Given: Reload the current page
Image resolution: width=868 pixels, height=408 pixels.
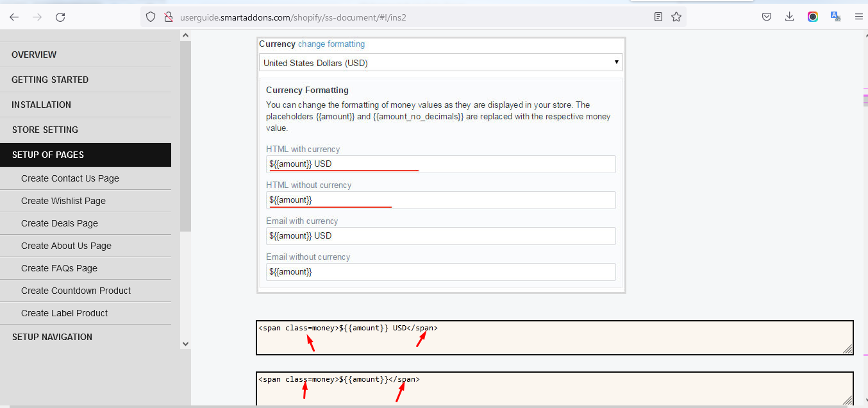Looking at the screenshot, I should point(60,17).
